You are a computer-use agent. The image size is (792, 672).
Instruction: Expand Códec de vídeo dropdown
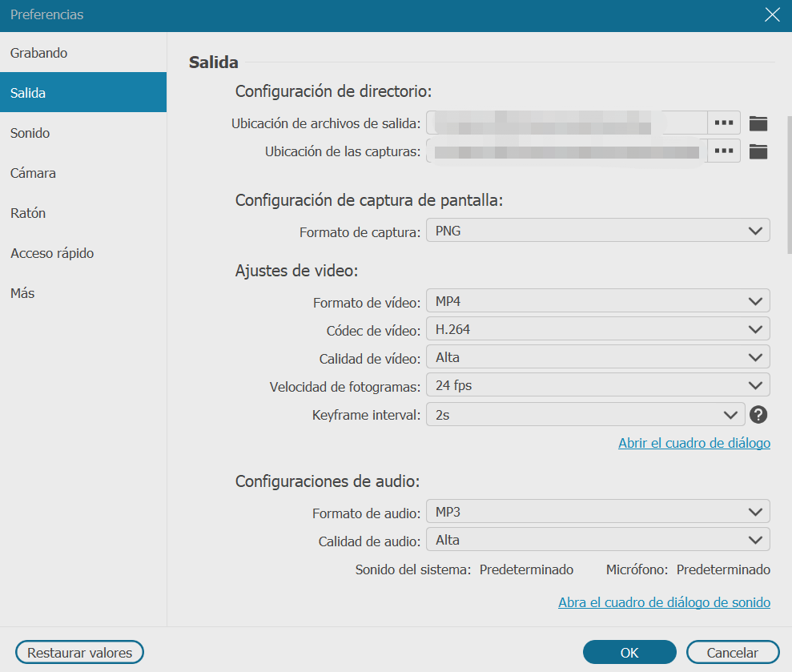point(598,329)
